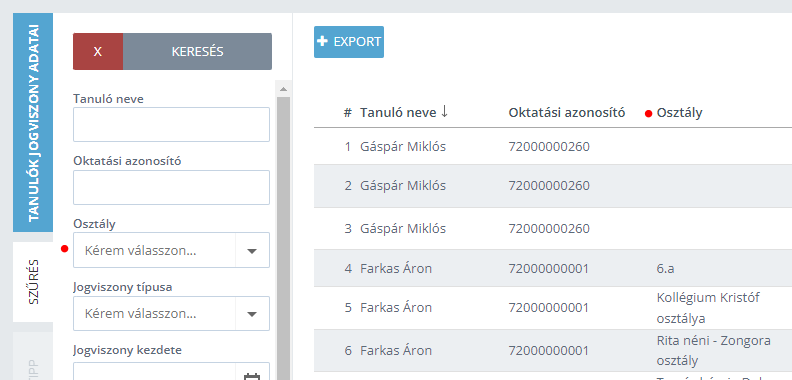
Task: Sort by the Osztály column header
Action: tap(679, 113)
